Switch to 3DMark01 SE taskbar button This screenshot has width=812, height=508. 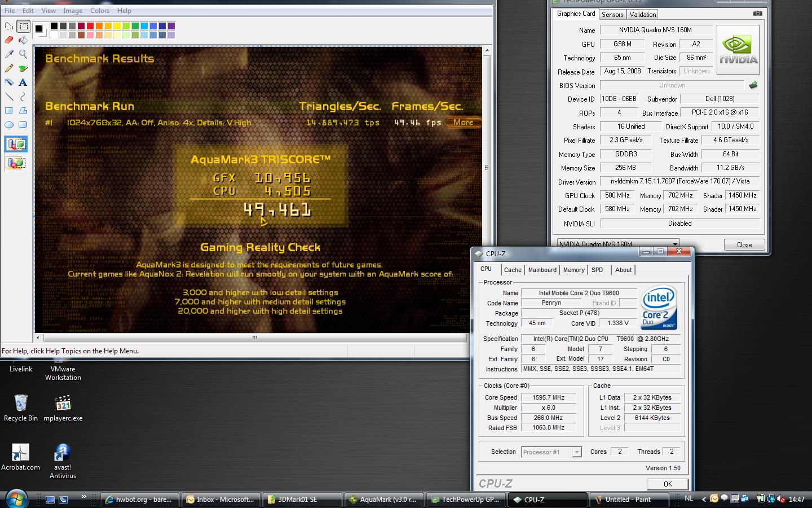click(x=303, y=500)
